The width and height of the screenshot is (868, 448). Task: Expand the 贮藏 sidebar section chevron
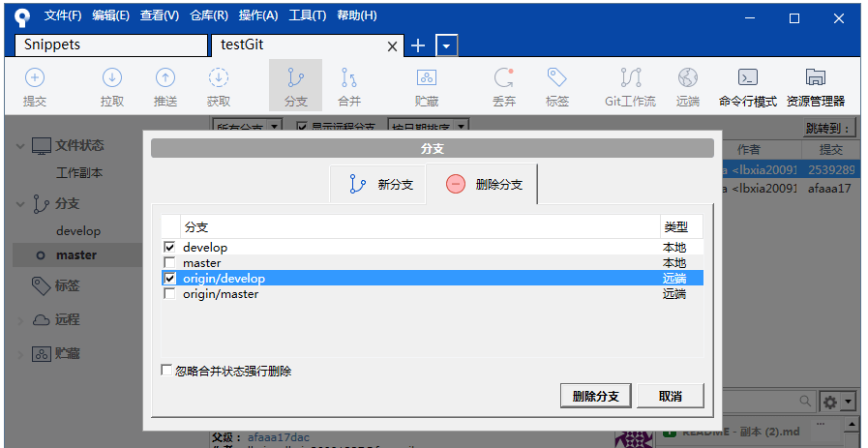point(20,354)
